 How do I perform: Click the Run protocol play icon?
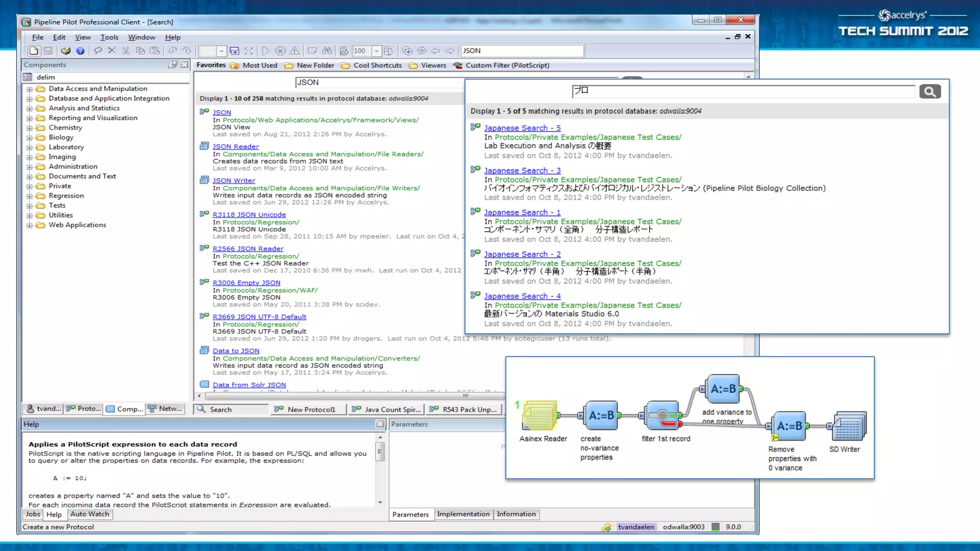[x=266, y=51]
